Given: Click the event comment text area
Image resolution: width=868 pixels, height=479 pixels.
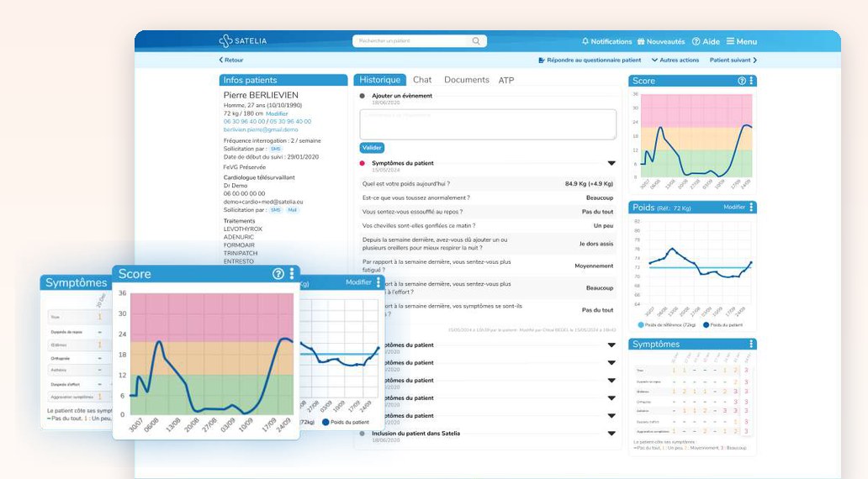Looking at the screenshot, I should point(488,124).
